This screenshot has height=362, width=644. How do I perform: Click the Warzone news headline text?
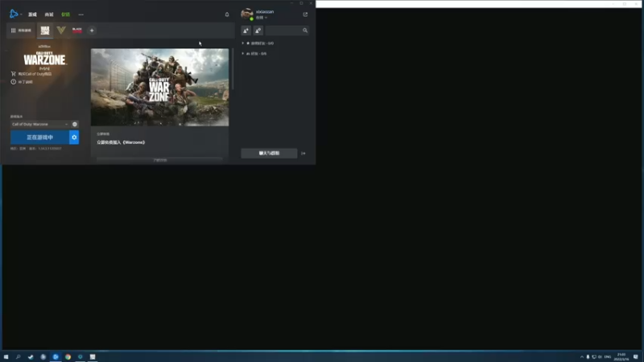[x=121, y=142]
